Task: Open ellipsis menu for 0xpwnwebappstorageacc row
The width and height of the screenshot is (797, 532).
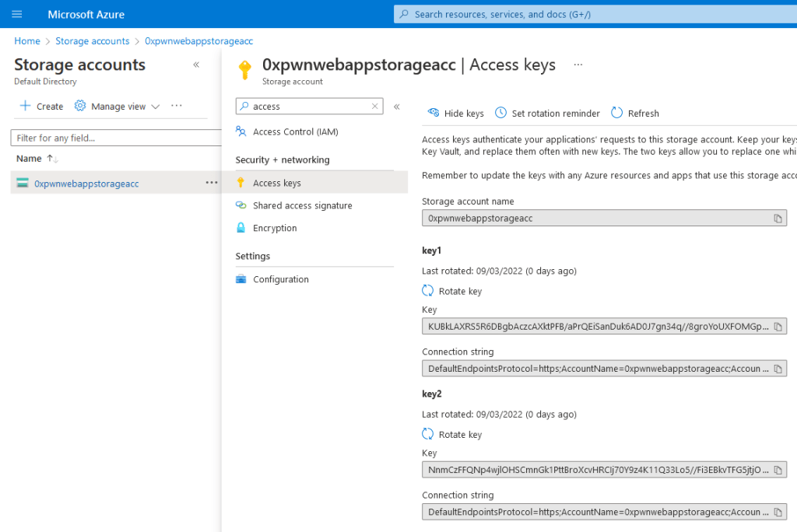Action: pos(211,183)
